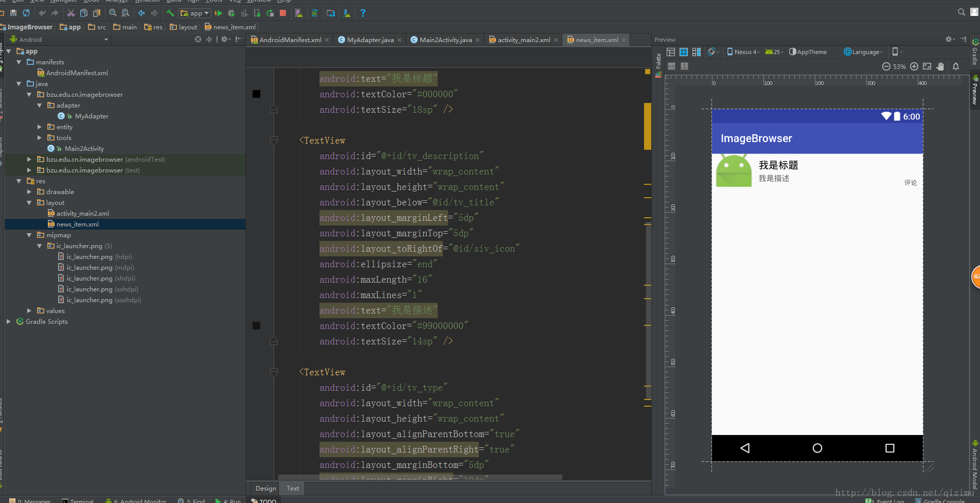Click the editor horizontal scrollbar

420,477
